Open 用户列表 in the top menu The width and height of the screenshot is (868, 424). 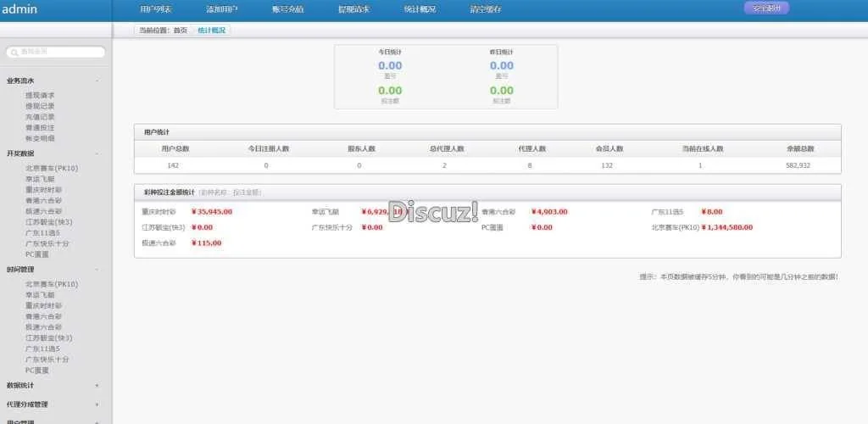pos(156,9)
